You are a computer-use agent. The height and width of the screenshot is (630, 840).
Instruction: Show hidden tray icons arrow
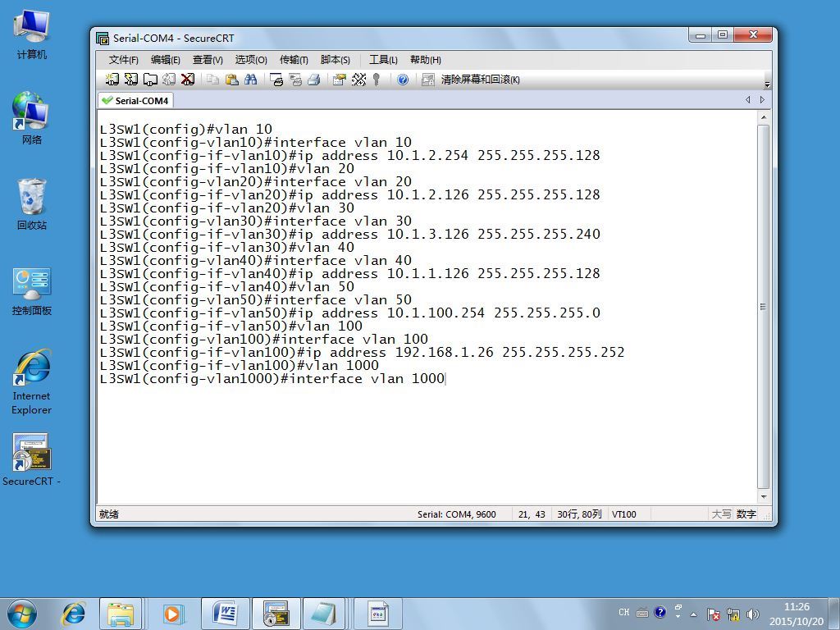[x=694, y=614]
